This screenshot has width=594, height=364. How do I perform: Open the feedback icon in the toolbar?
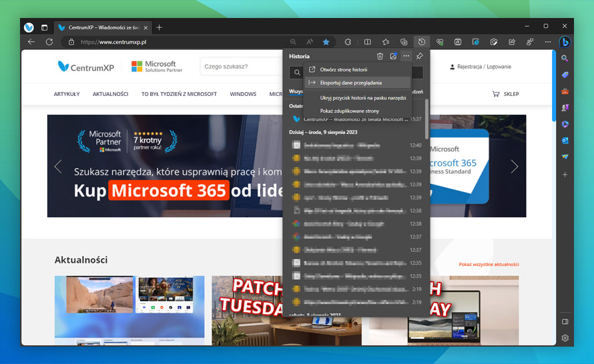(x=530, y=42)
